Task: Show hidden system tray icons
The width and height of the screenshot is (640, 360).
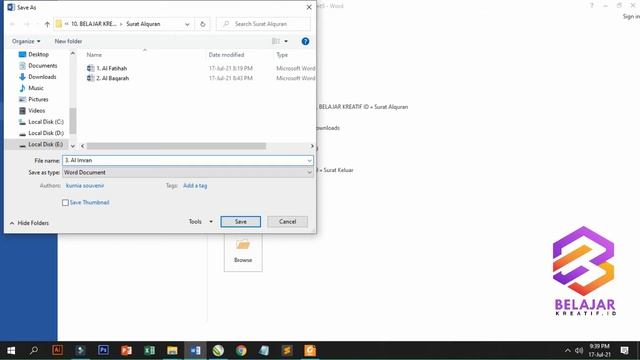Action: pyautogui.click(x=567, y=351)
